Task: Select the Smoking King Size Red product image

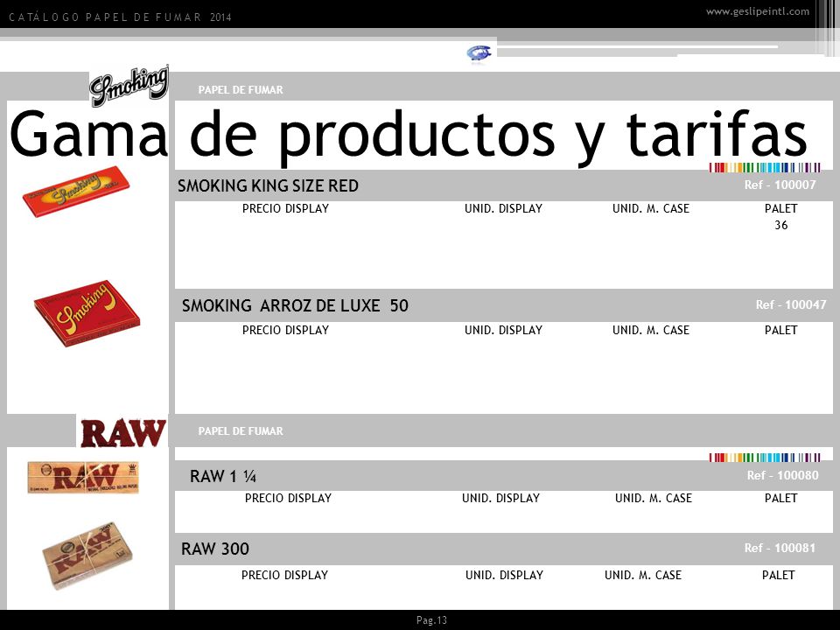Action: [x=76, y=192]
